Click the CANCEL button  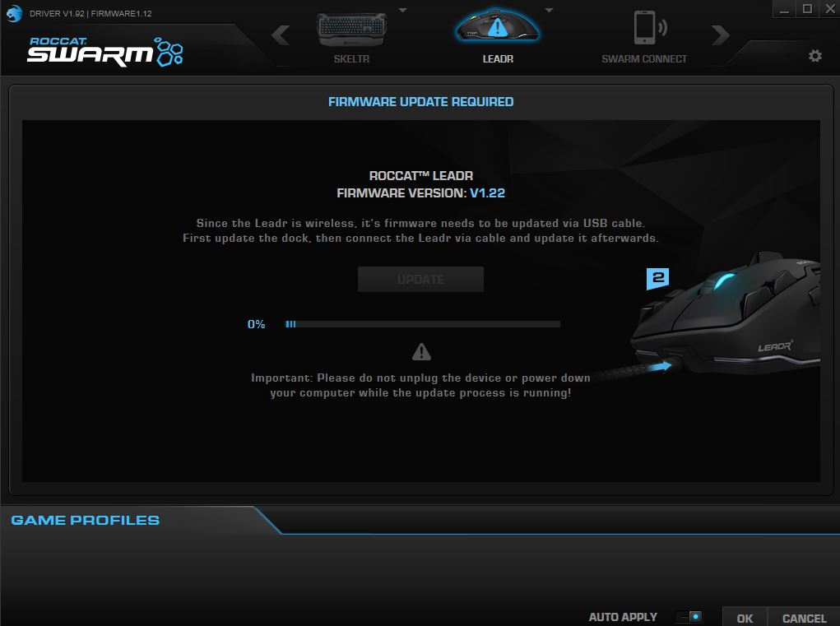point(803,618)
